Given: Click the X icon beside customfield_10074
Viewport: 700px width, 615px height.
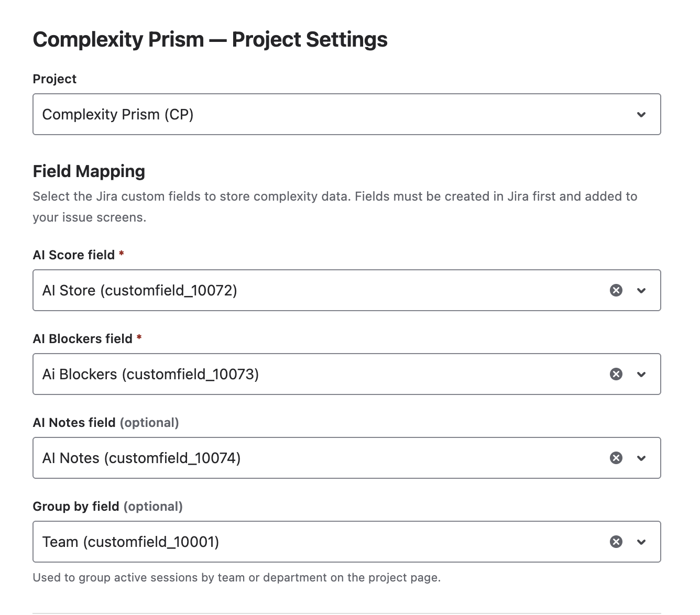Looking at the screenshot, I should point(616,458).
